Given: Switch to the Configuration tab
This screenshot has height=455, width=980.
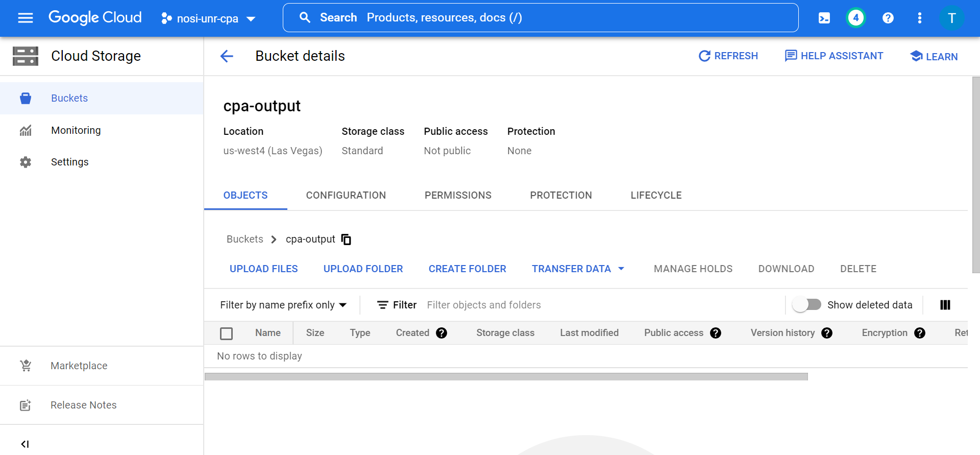Looking at the screenshot, I should coord(346,195).
